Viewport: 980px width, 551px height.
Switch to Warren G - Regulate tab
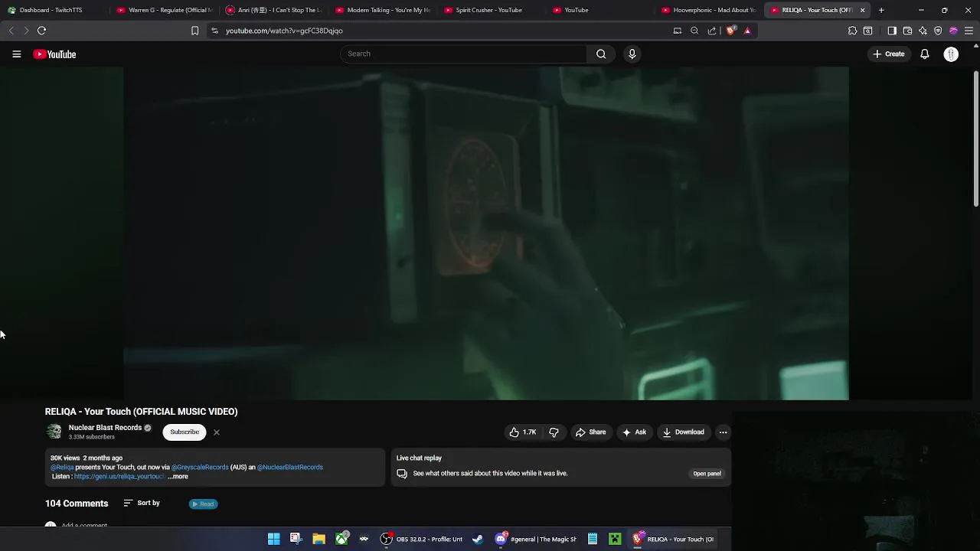[x=163, y=10]
